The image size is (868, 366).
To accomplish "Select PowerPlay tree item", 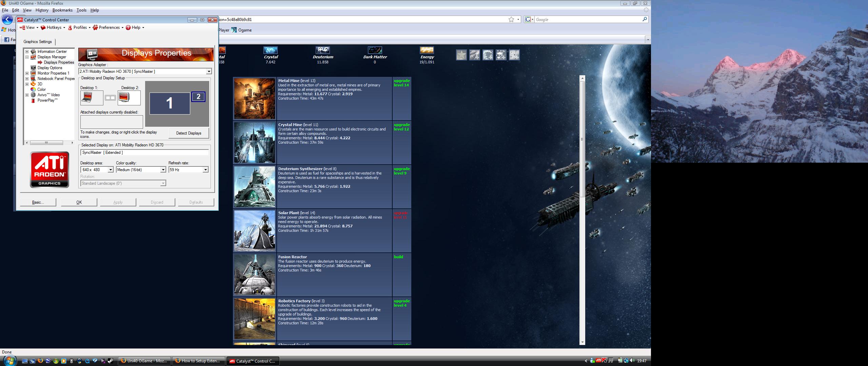I will (47, 100).
